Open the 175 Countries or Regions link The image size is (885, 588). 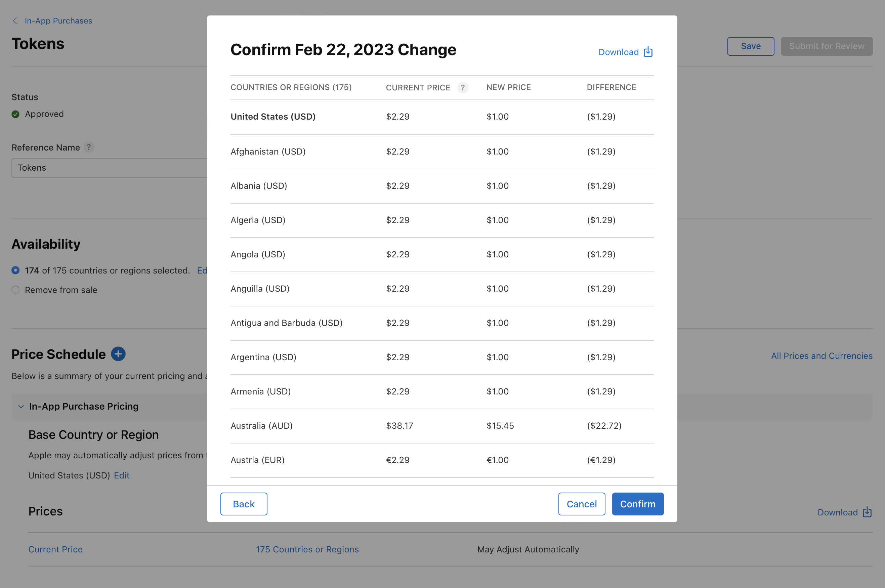click(307, 549)
